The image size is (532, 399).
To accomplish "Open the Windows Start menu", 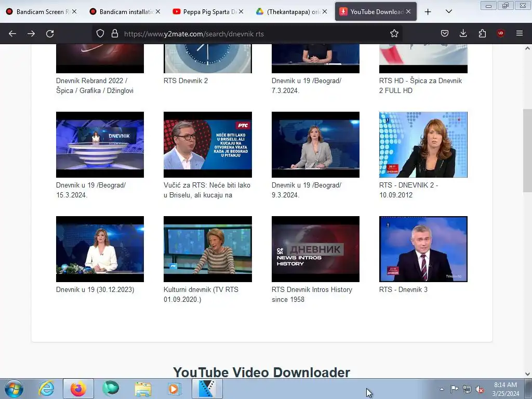I will pyautogui.click(x=14, y=389).
